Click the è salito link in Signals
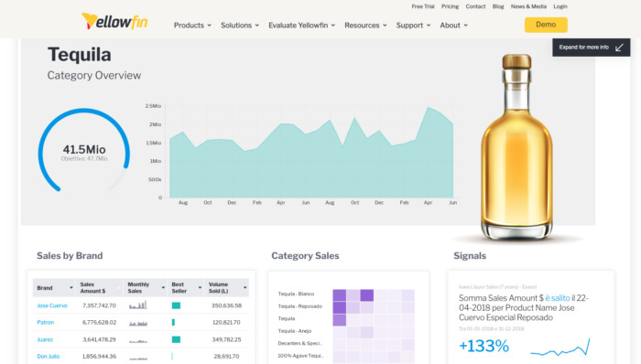This screenshot has height=364, width=641. [557, 298]
